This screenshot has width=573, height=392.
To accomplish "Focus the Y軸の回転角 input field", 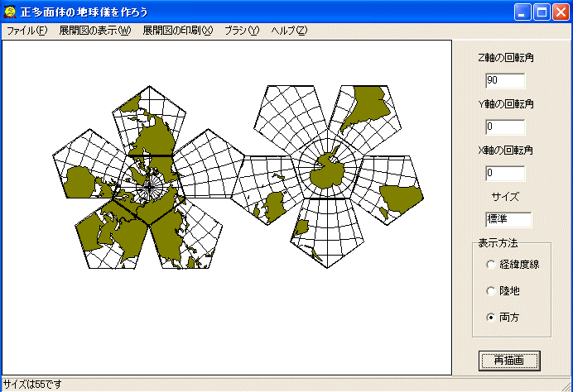I will pyautogui.click(x=505, y=127).
